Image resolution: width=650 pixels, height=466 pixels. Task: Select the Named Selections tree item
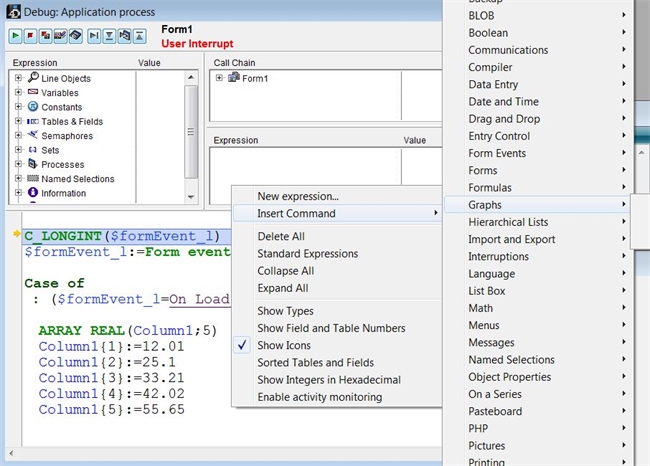pyautogui.click(x=77, y=179)
